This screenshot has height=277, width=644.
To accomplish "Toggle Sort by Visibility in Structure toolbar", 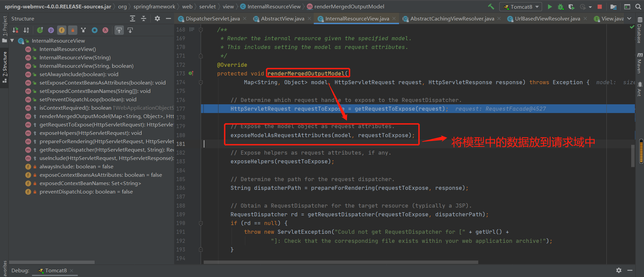I will pyautogui.click(x=15, y=30).
